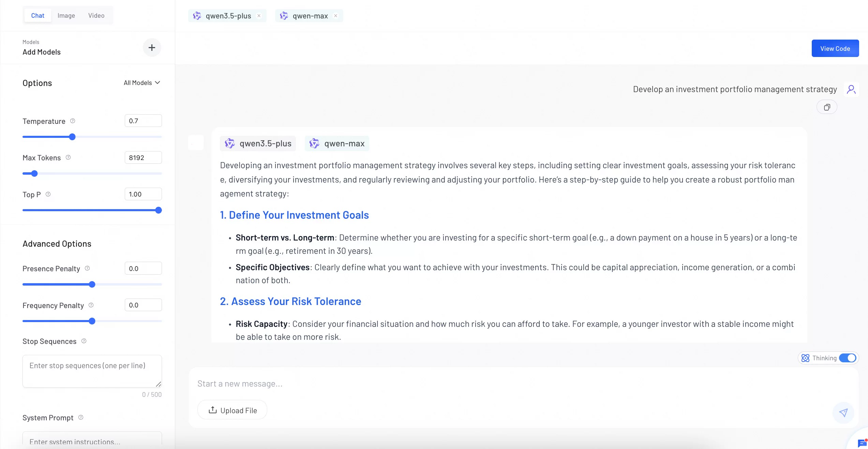Image resolution: width=868 pixels, height=449 pixels.
Task: Expand the All Models dropdown
Action: tap(142, 83)
